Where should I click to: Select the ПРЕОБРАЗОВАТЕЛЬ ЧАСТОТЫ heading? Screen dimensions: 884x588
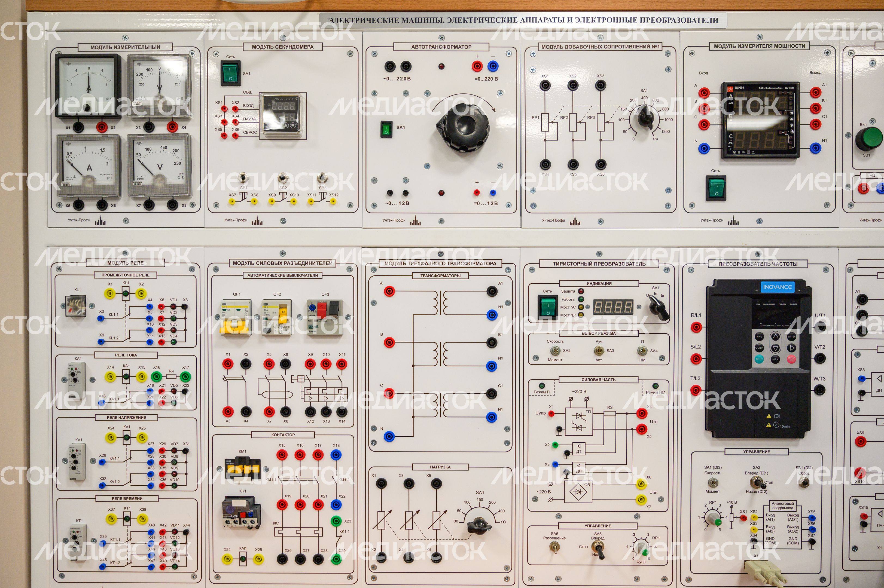pos(758,264)
